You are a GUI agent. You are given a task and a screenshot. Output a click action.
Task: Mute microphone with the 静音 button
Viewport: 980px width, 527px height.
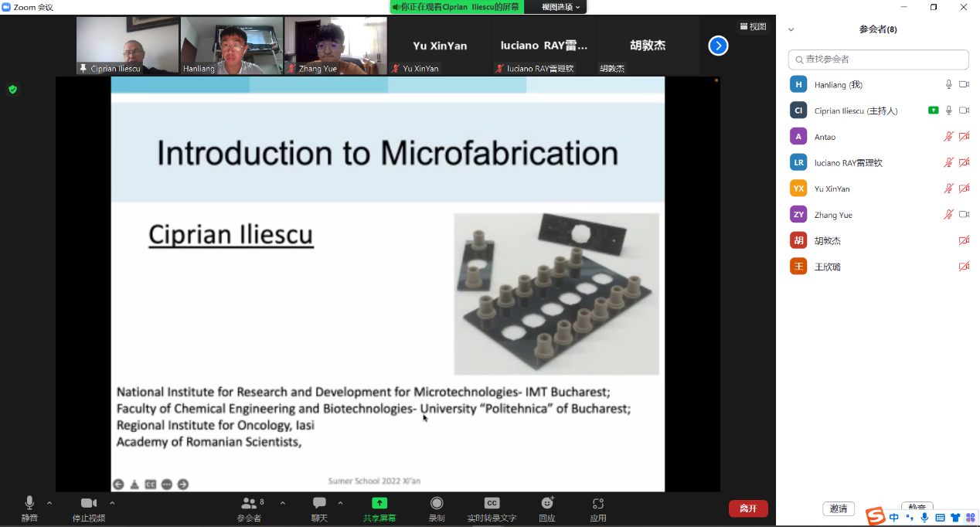[x=29, y=503]
